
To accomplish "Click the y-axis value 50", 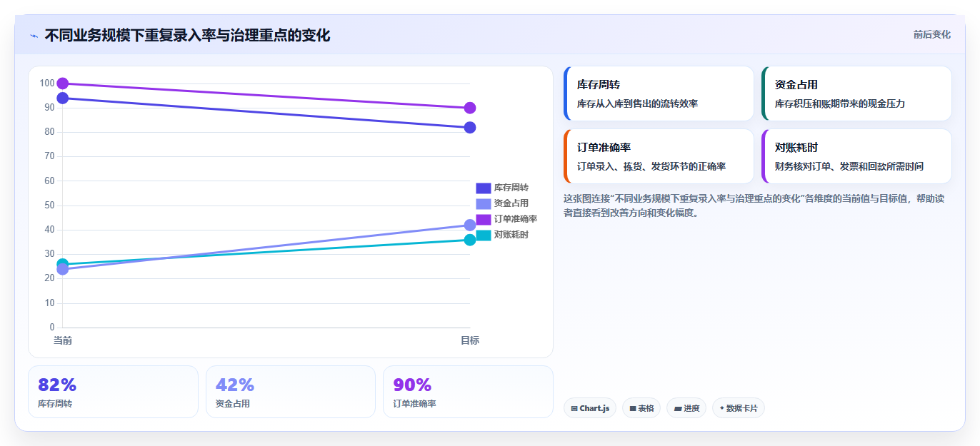I will (x=49, y=206).
